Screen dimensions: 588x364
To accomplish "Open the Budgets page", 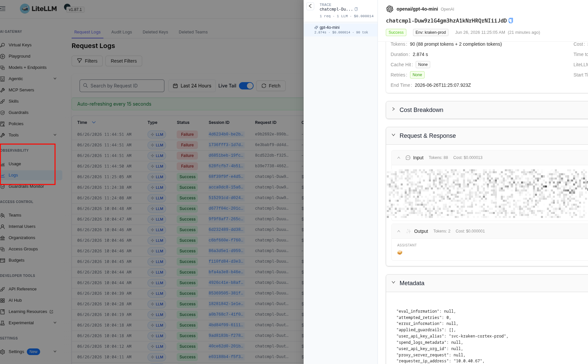I will (17, 260).
